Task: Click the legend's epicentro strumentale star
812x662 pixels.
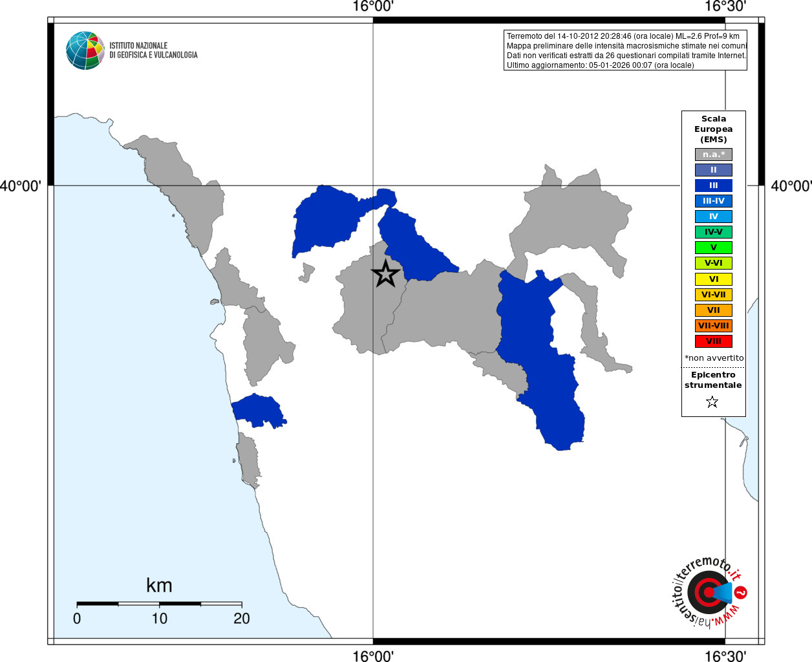Action: click(712, 402)
